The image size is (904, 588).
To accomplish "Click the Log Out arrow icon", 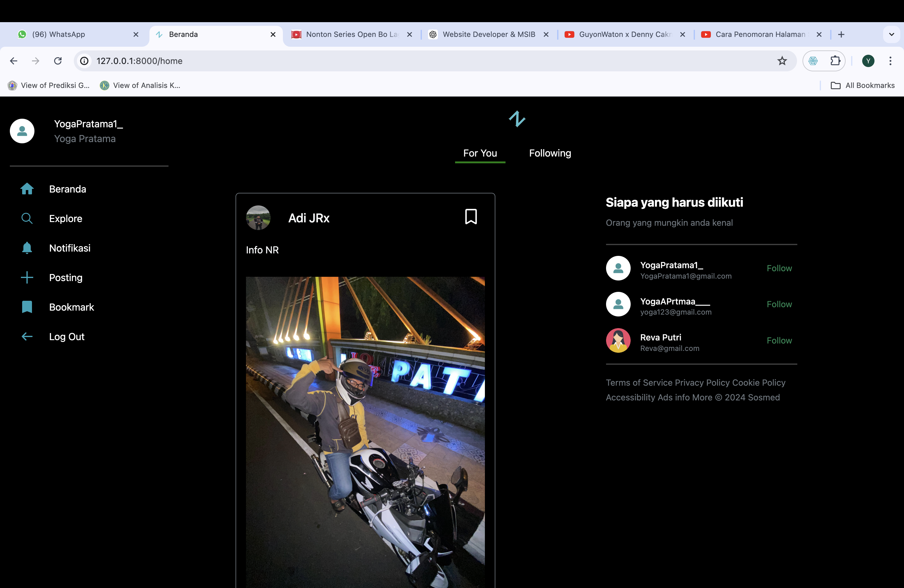I will tap(27, 336).
